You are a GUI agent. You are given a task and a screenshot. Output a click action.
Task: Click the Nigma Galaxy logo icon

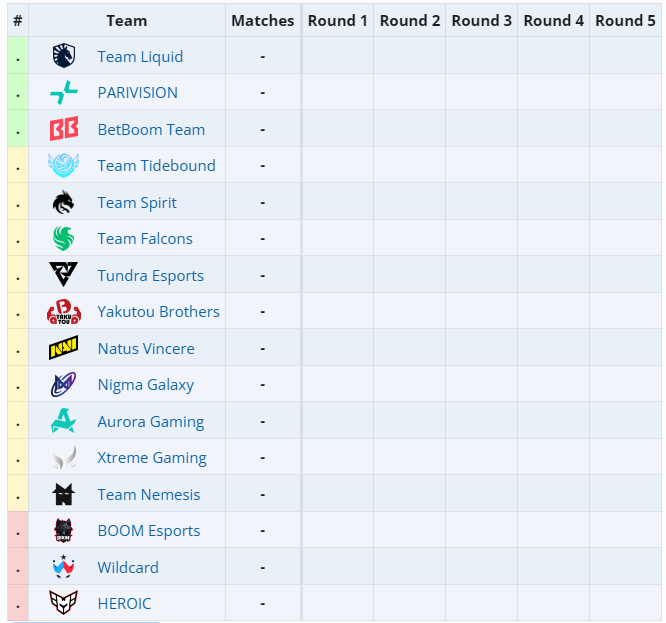pos(64,385)
